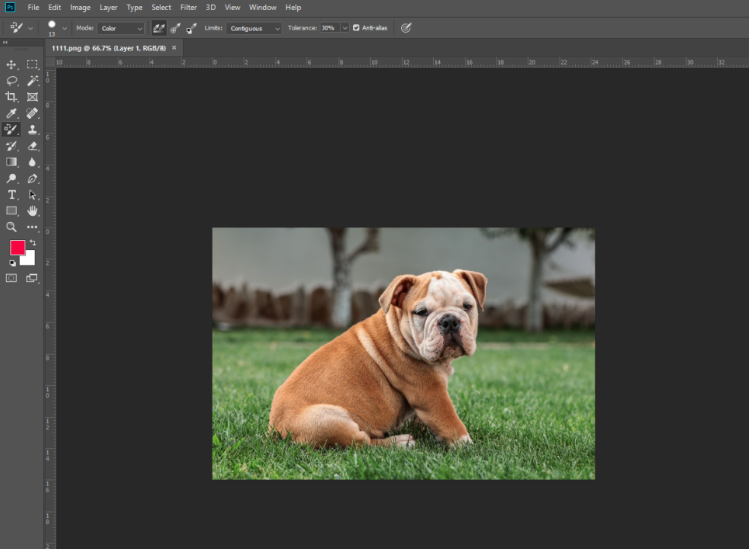This screenshot has height=549, width=751.
Task: Open the Help menu
Action: [x=293, y=7]
